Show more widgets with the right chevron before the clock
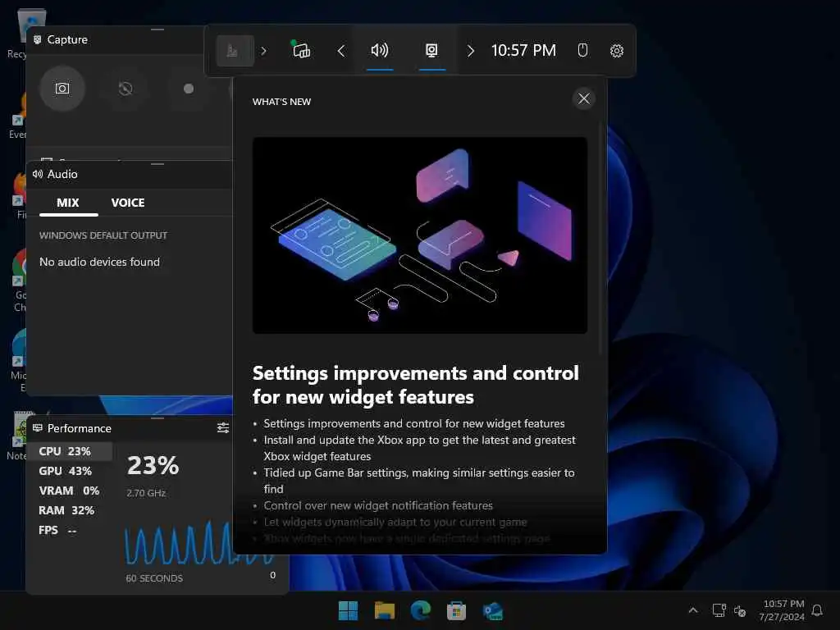The height and width of the screenshot is (630, 840). [x=470, y=50]
